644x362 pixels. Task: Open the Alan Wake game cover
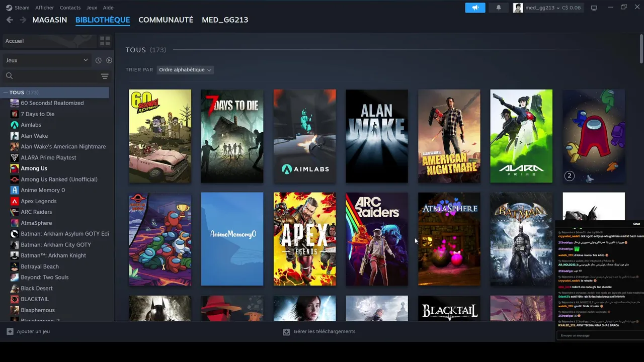(x=377, y=136)
